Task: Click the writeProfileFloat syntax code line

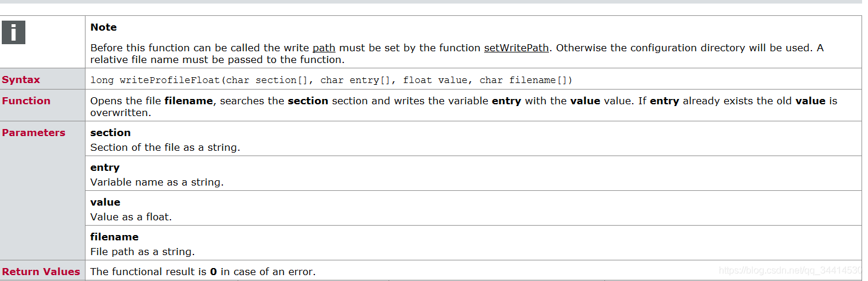Action: [x=331, y=80]
